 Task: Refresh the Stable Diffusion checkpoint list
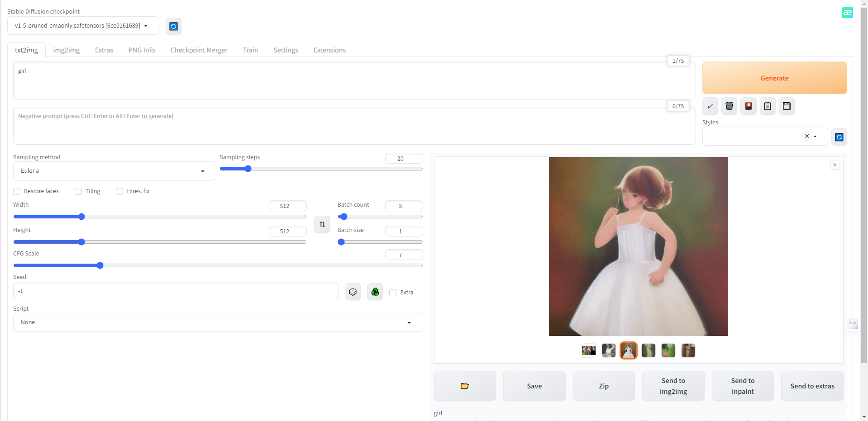173,26
